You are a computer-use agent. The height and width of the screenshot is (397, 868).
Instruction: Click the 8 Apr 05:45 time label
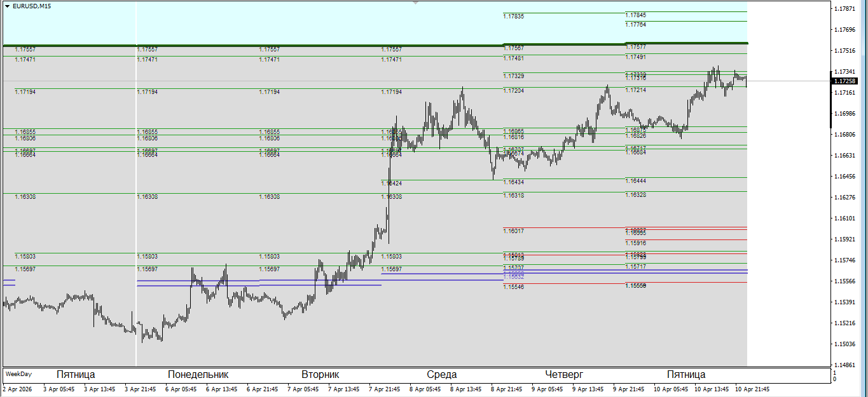coord(425,389)
